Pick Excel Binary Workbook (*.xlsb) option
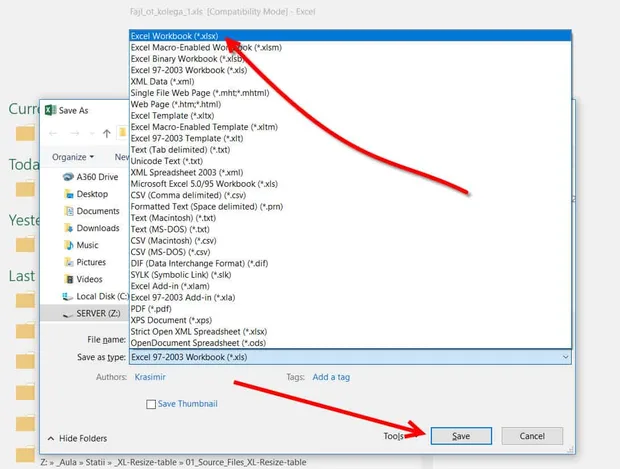Image resolution: width=620 pixels, height=469 pixels. point(350,59)
